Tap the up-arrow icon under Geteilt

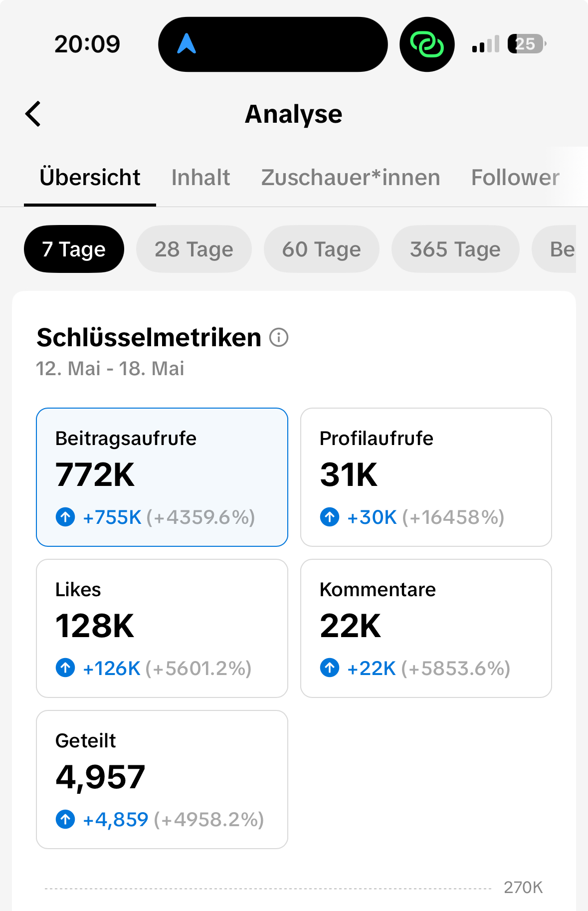(x=65, y=819)
